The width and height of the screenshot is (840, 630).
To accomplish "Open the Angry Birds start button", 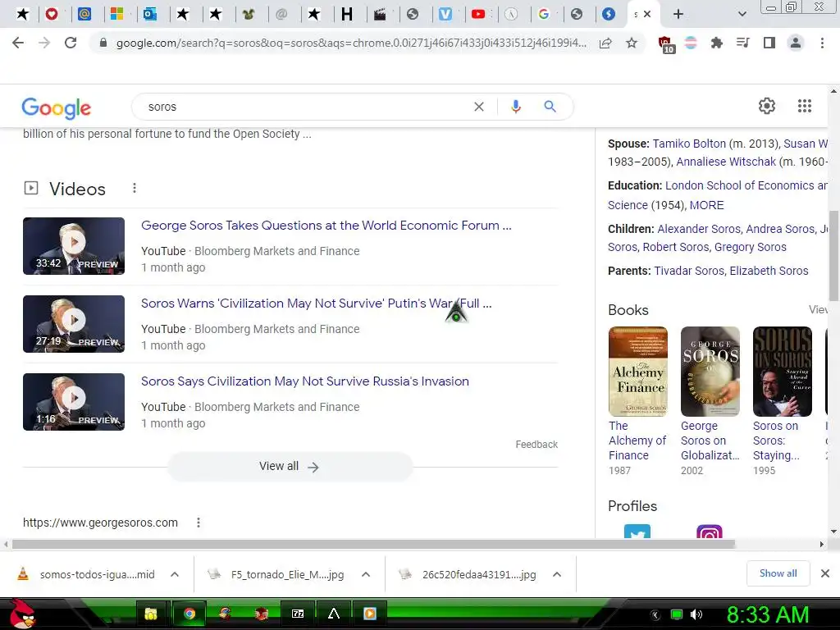I will click(x=21, y=614).
